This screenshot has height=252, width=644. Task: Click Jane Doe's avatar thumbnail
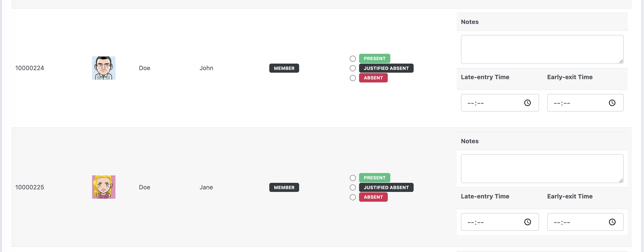click(x=104, y=187)
